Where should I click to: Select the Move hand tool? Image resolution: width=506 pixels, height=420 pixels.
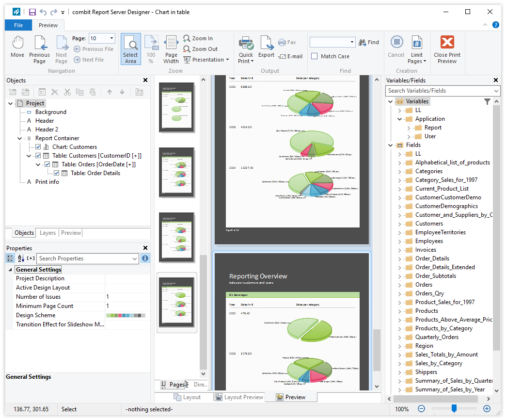click(17, 47)
